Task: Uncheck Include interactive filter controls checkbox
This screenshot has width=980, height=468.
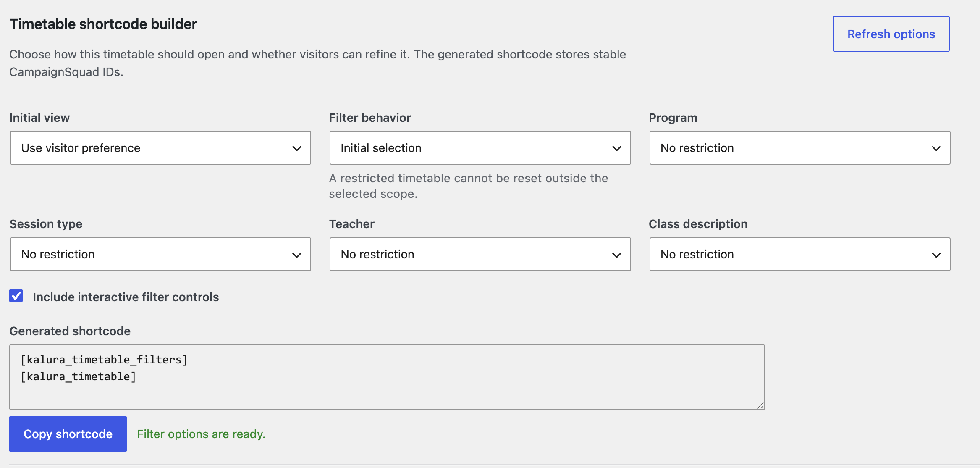Action: click(x=16, y=296)
